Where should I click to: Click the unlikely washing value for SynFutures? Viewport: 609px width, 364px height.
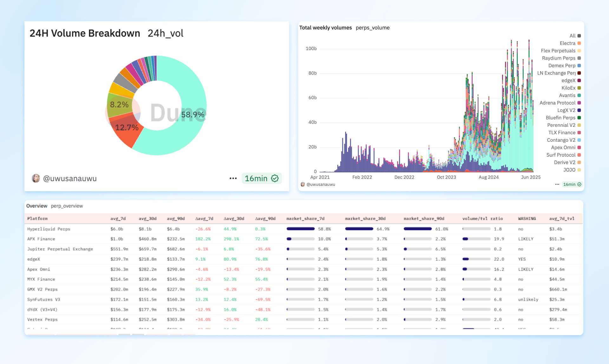pyautogui.click(x=528, y=299)
